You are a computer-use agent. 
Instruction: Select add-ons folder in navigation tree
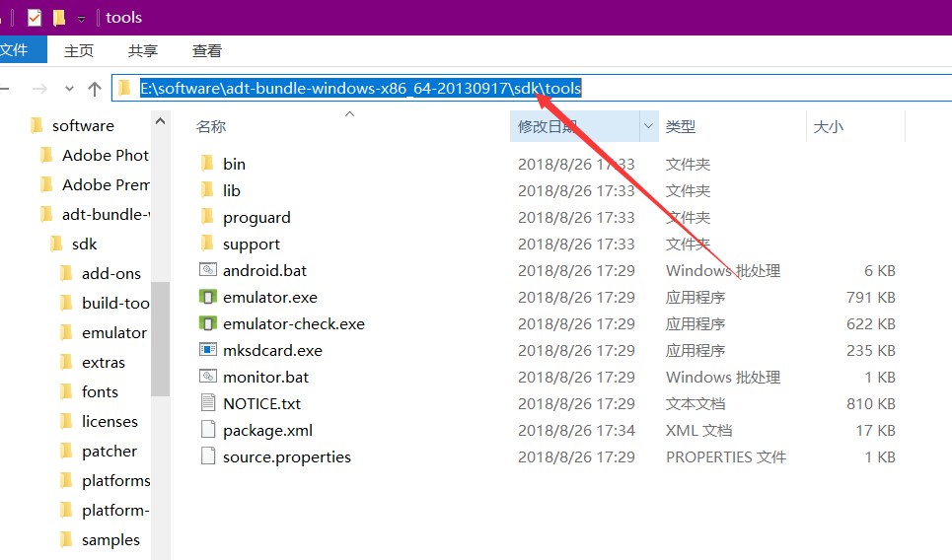(x=111, y=274)
